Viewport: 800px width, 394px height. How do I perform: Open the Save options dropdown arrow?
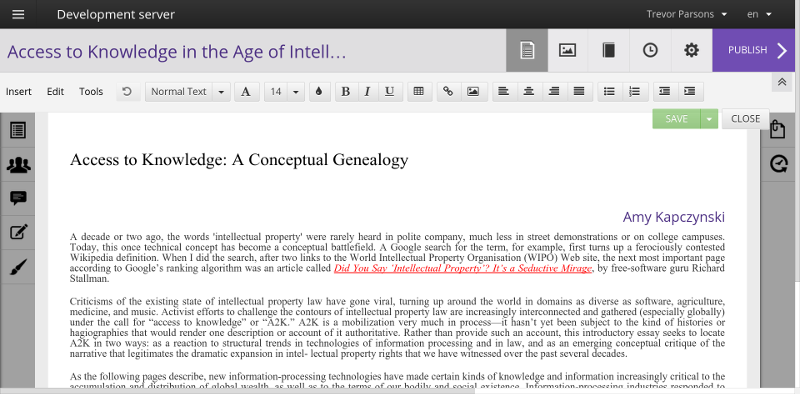[x=709, y=119]
